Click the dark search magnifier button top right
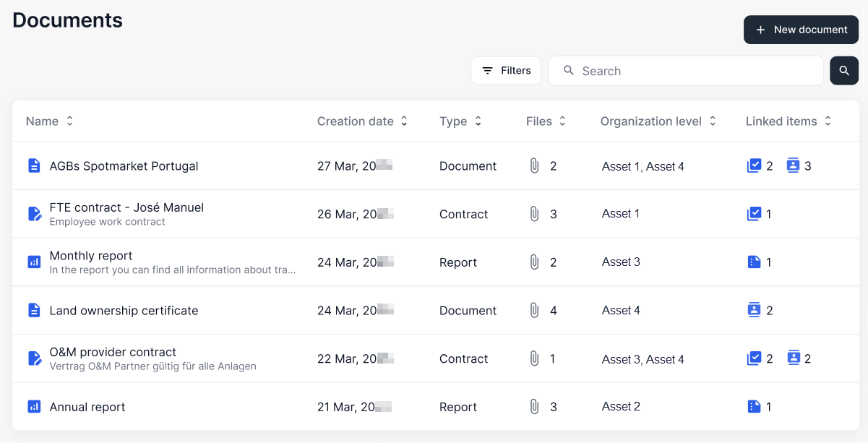This screenshot has width=868, height=443. click(843, 70)
